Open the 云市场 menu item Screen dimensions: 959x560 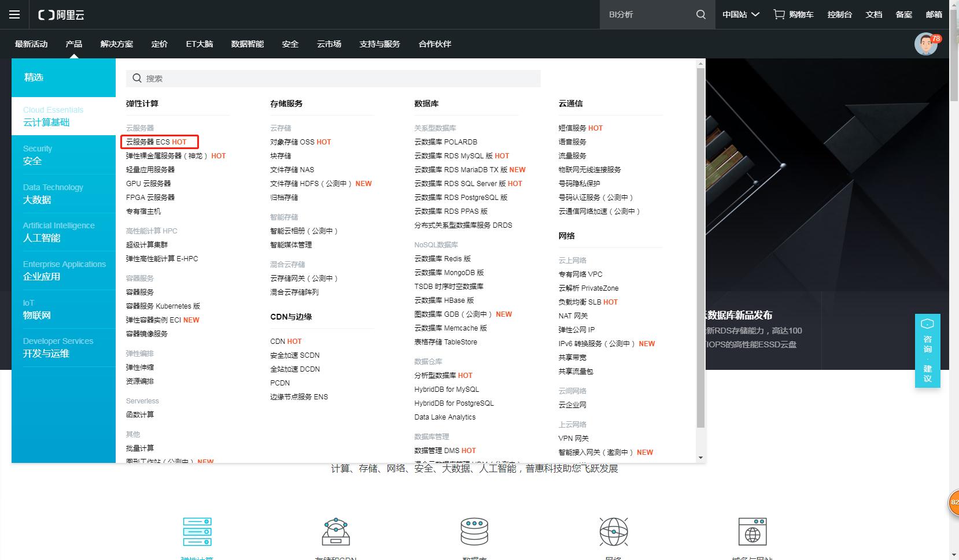329,43
